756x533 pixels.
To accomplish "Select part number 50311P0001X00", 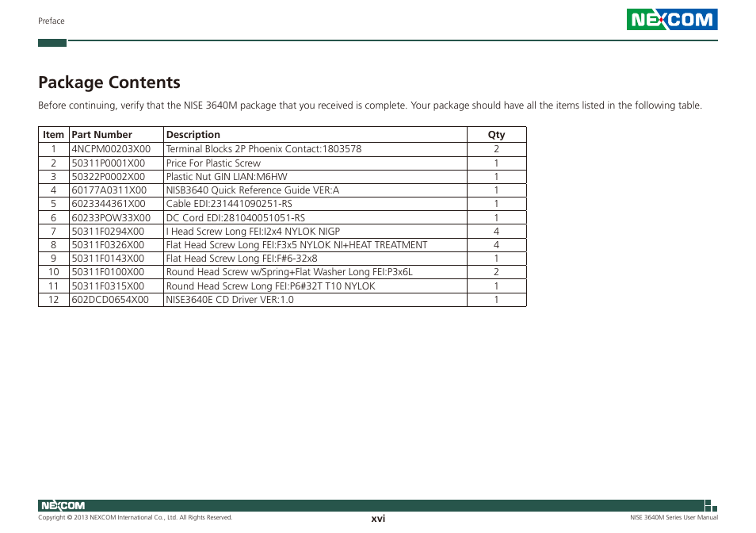I will point(108,163).
